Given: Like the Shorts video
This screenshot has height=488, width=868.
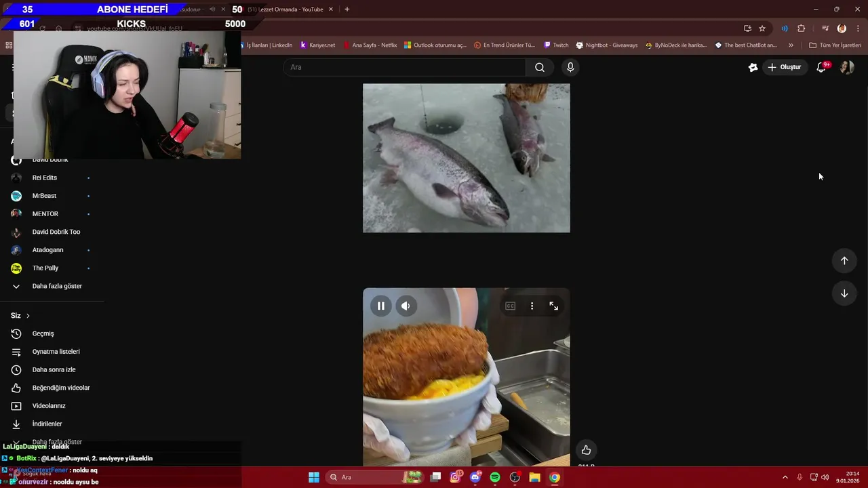Looking at the screenshot, I should 586,450.
